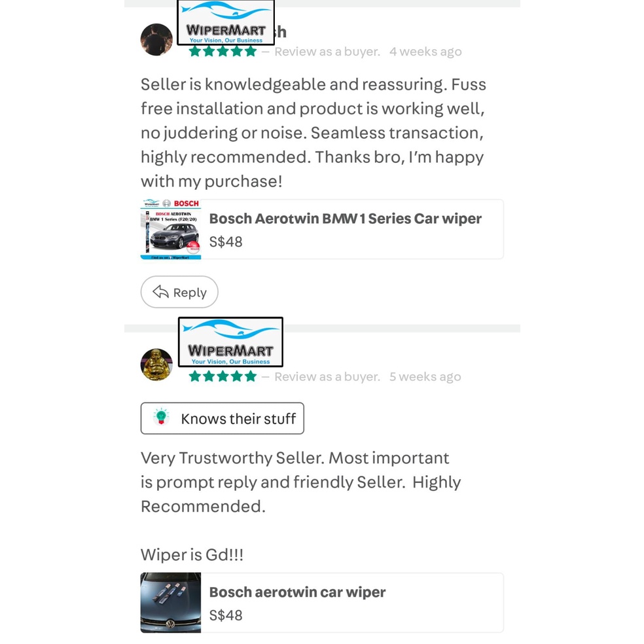Click the first review text about fuss free installation
This screenshot has height=644, width=644.
[x=313, y=133]
